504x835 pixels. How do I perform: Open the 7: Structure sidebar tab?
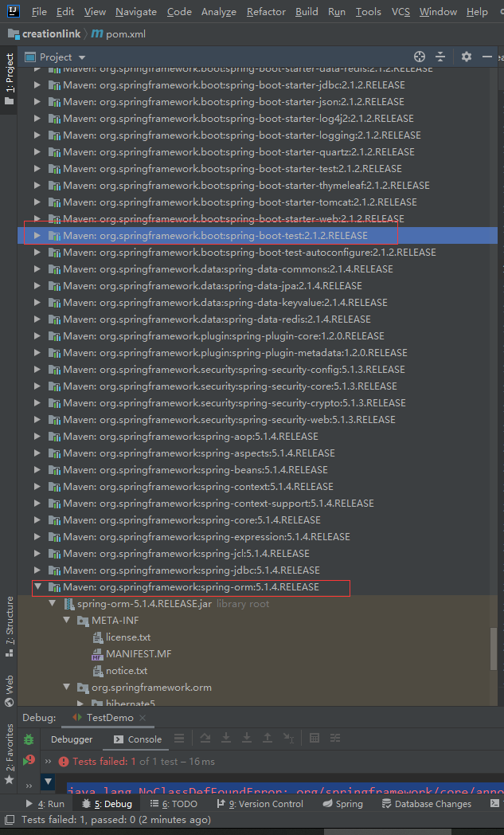pos(9,627)
